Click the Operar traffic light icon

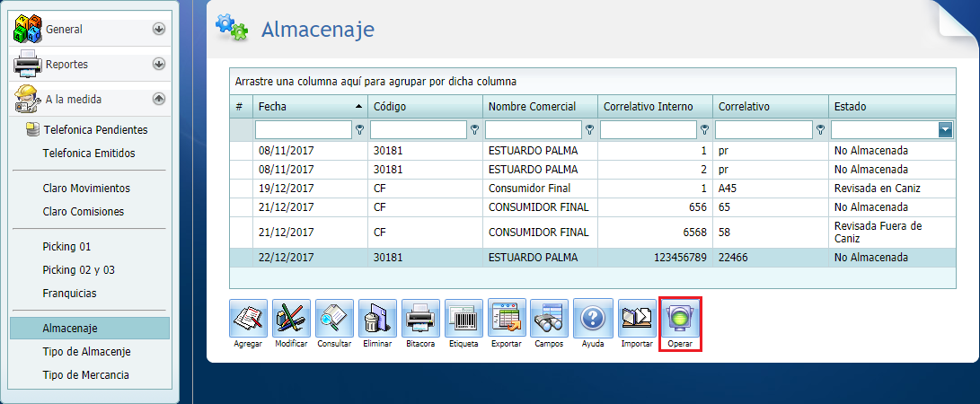coord(680,318)
